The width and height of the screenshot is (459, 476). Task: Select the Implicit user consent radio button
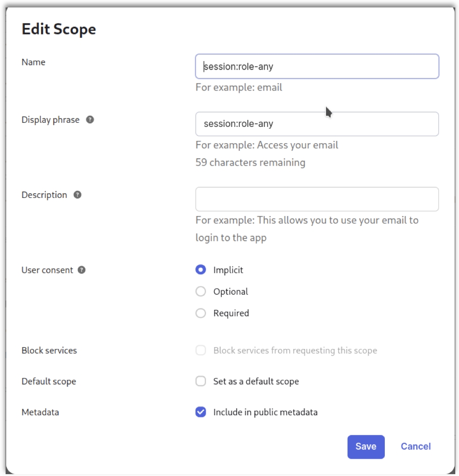(201, 270)
